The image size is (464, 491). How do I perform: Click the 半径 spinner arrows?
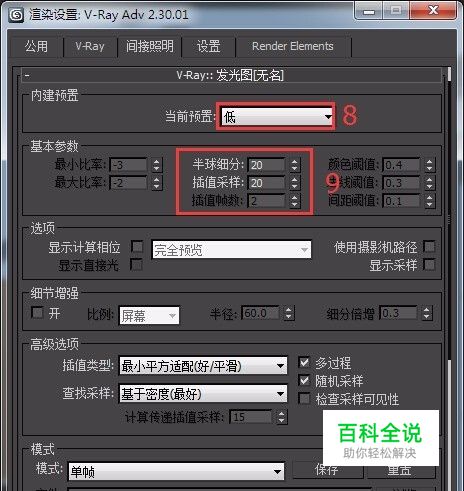coord(289,313)
